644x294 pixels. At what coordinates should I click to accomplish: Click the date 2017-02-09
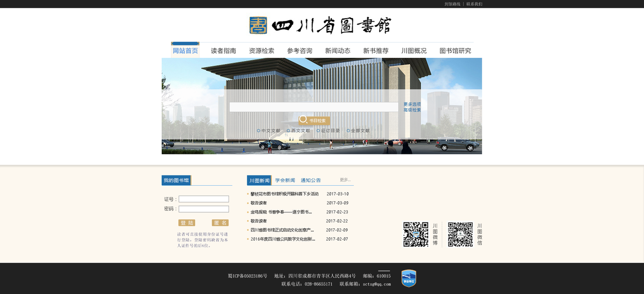point(336,230)
